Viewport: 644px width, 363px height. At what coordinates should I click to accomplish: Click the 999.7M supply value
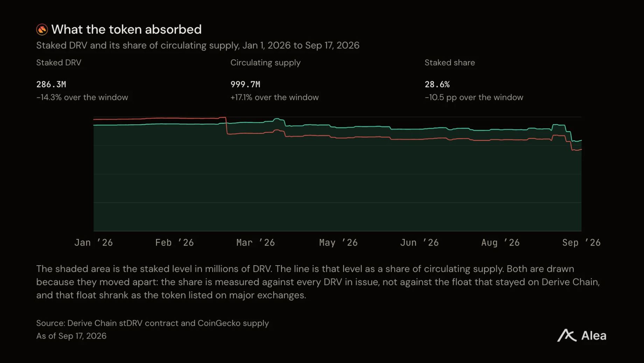coord(245,84)
